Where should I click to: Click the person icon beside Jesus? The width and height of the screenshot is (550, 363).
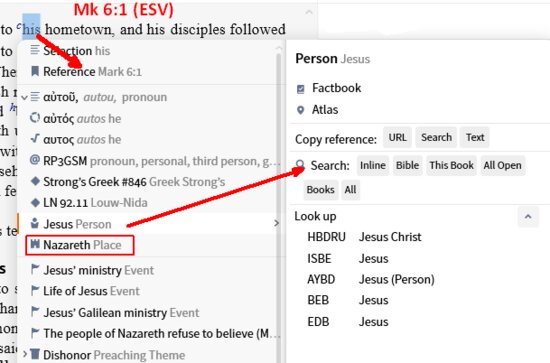point(34,223)
